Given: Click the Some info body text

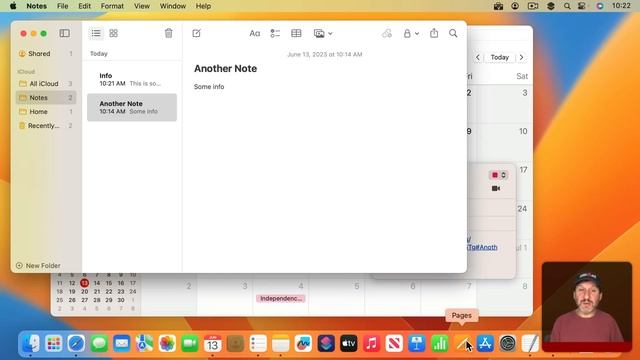Looking at the screenshot, I should tap(209, 87).
